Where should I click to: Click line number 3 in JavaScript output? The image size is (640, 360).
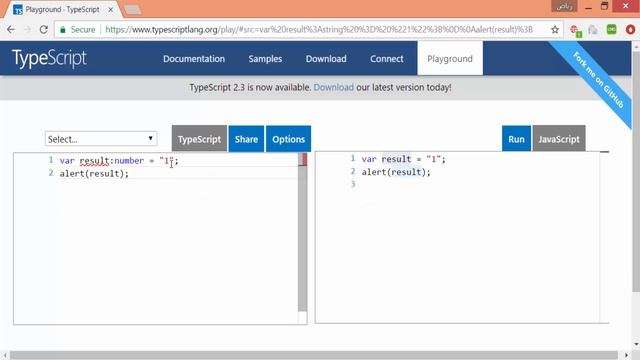click(353, 184)
